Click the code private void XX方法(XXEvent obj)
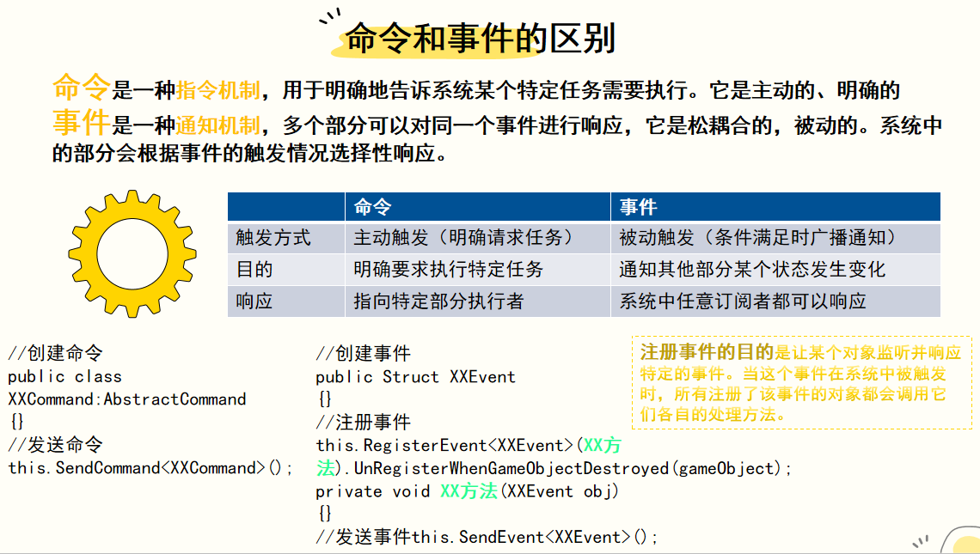The image size is (980, 554). pyautogui.click(x=467, y=491)
